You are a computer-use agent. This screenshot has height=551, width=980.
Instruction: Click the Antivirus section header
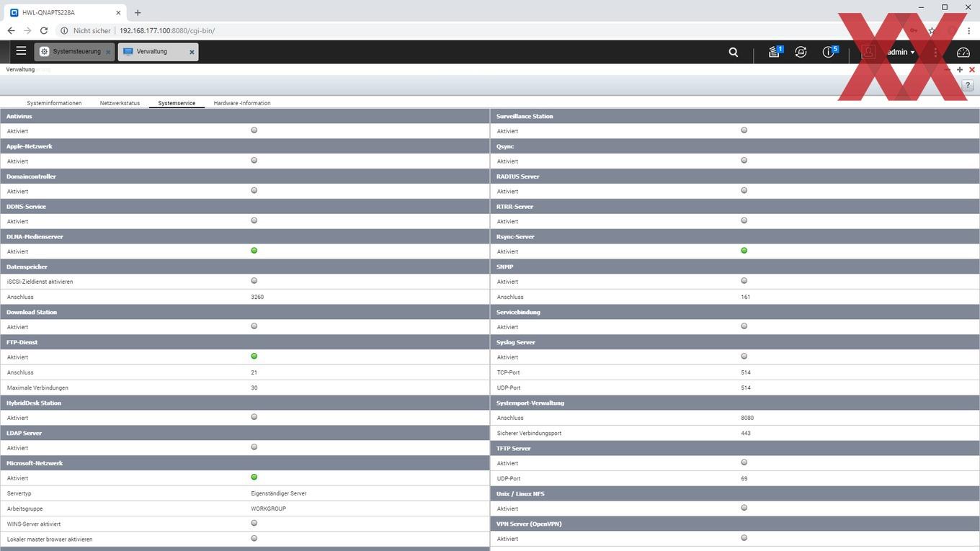[x=245, y=116]
